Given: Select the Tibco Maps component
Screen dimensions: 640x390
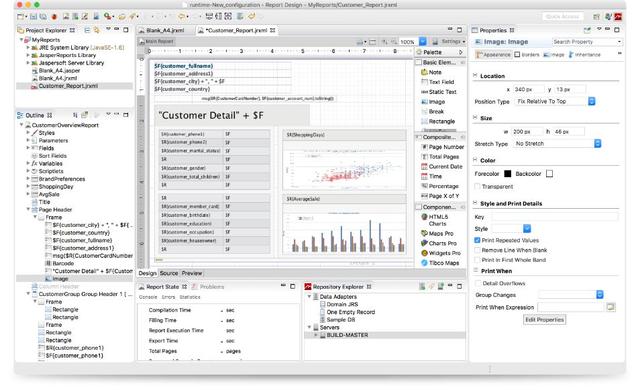Looking at the screenshot, I should tap(440, 263).
